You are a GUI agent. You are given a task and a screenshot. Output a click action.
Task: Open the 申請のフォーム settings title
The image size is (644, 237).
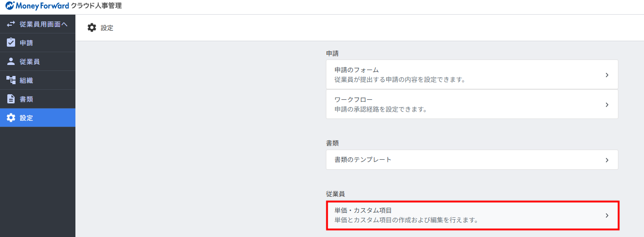click(357, 70)
